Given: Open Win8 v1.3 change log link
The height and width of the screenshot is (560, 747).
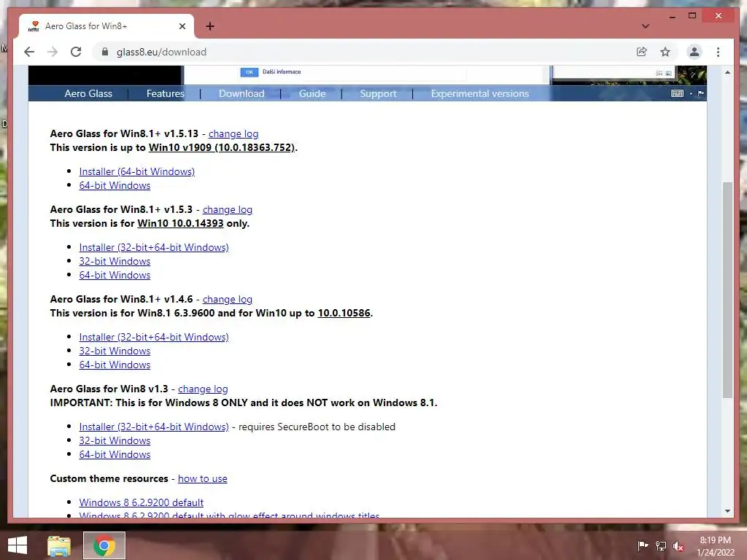Looking at the screenshot, I should 203,389.
